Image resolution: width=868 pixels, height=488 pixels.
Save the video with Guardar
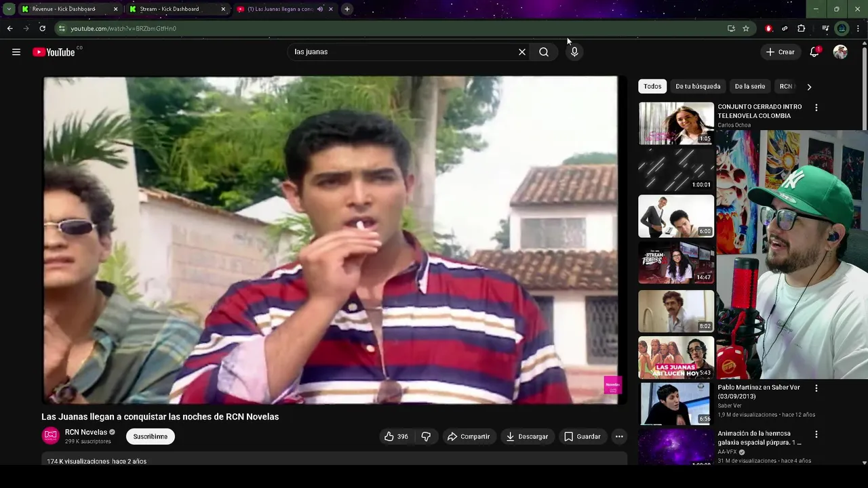(583, 436)
